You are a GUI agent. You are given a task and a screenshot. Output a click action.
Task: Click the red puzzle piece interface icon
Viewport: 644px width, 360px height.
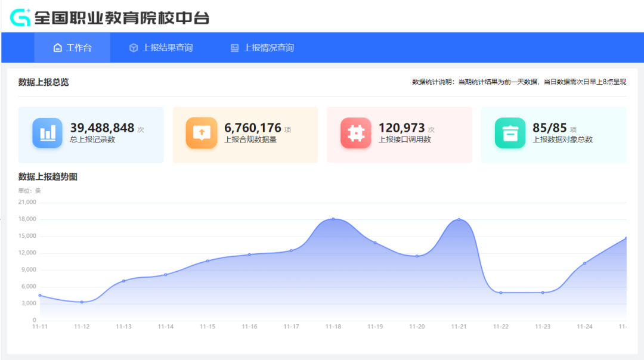(x=355, y=133)
